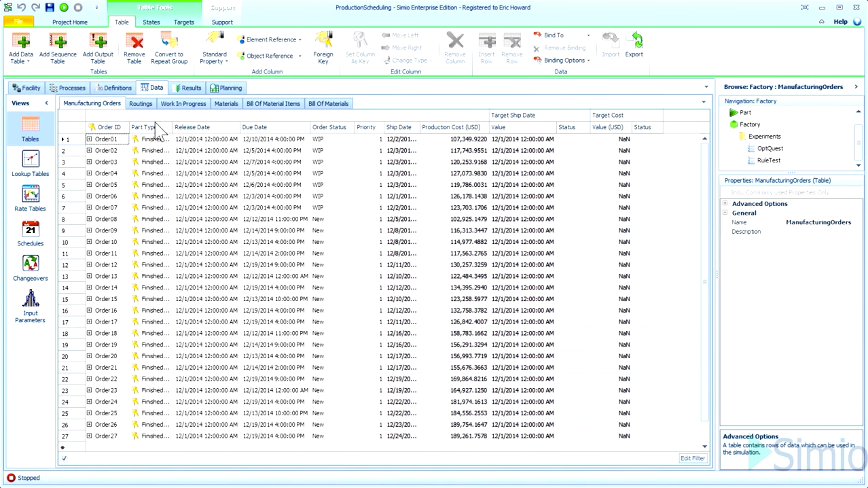
Task: Open the Routings table tab
Action: [141, 104]
